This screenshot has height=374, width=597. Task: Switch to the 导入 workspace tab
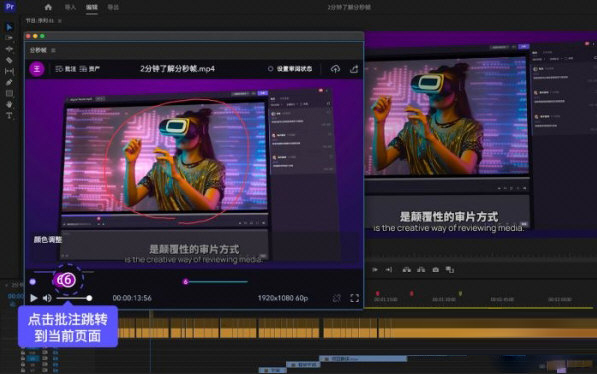pyautogui.click(x=70, y=7)
